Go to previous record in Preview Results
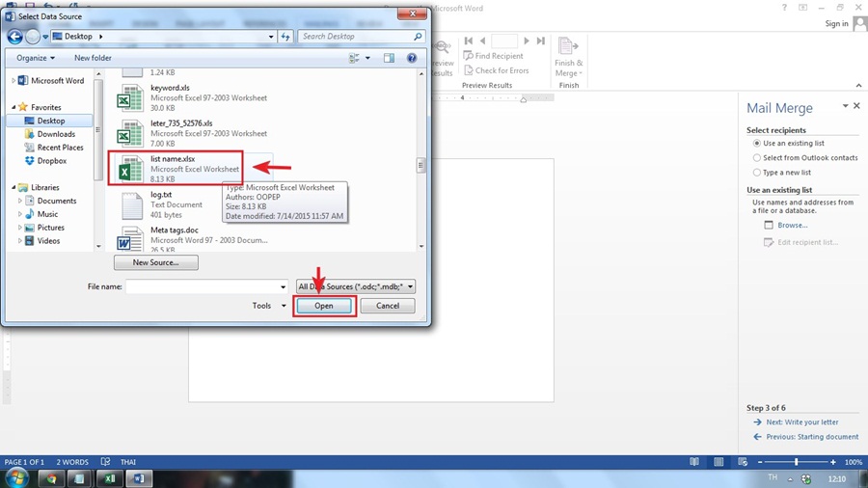 [x=483, y=41]
